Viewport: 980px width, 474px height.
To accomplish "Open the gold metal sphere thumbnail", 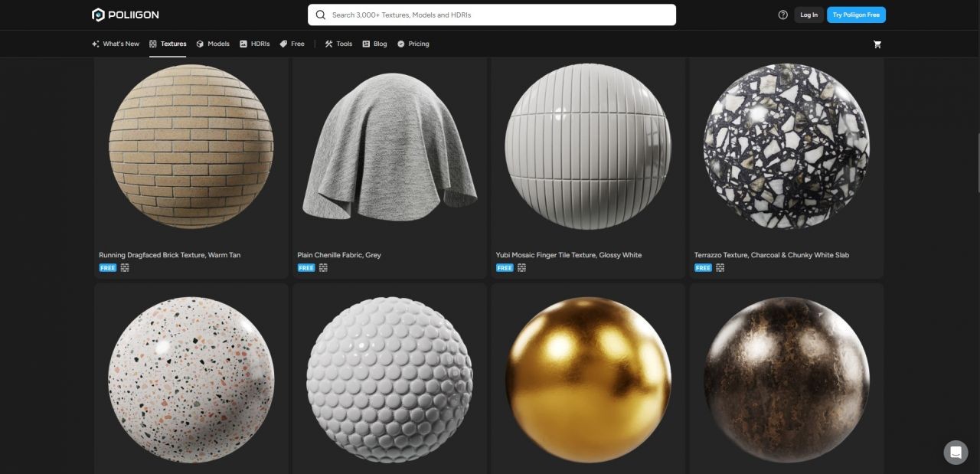I will tap(588, 379).
